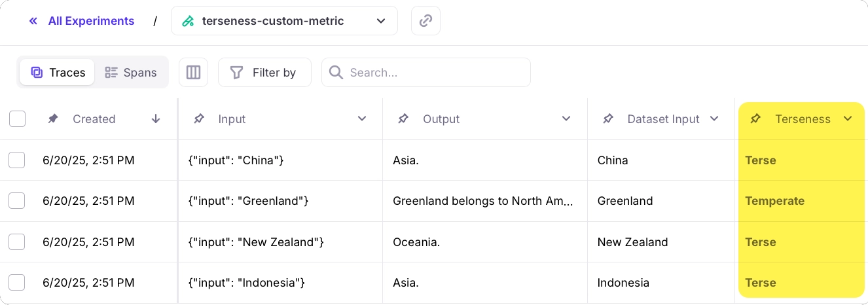Image resolution: width=868 pixels, height=305 pixels.
Task: Click the pin icon next to Input header
Action: (x=199, y=119)
